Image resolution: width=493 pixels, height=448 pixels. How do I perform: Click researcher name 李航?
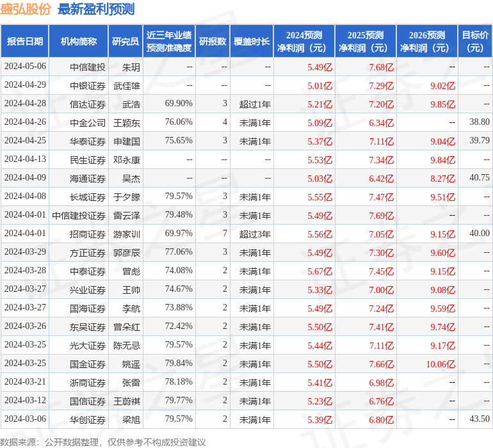[131, 308]
